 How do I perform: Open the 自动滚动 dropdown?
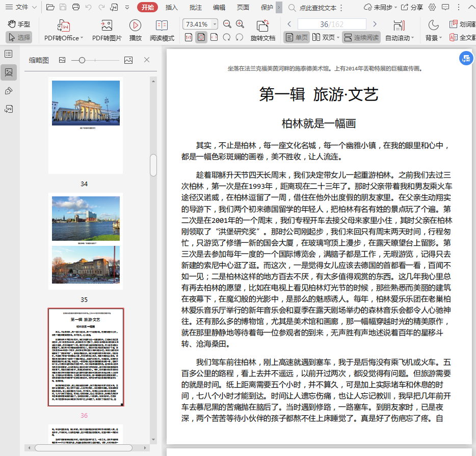[x=413, y=38]
